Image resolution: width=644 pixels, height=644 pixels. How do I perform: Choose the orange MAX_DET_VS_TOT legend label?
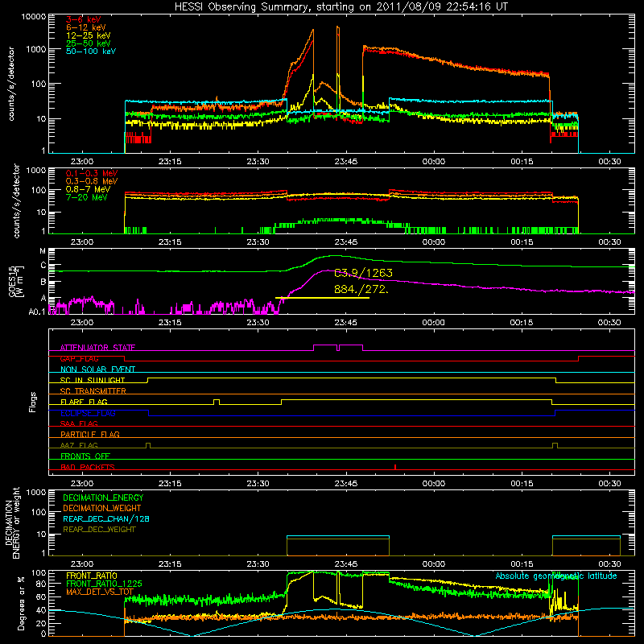[100, 592]
